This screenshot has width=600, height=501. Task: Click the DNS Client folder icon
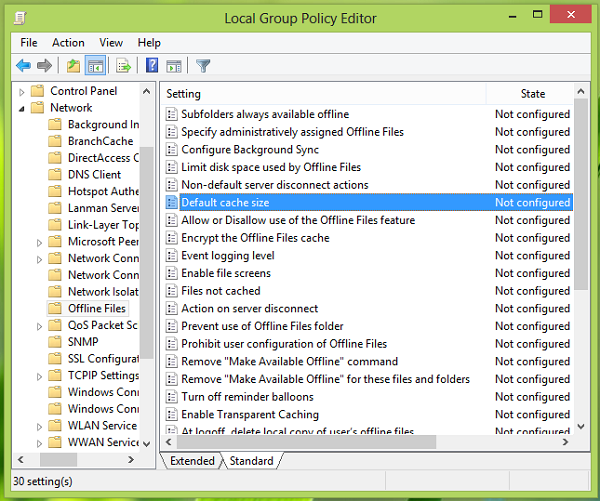[x=55, y=174]
